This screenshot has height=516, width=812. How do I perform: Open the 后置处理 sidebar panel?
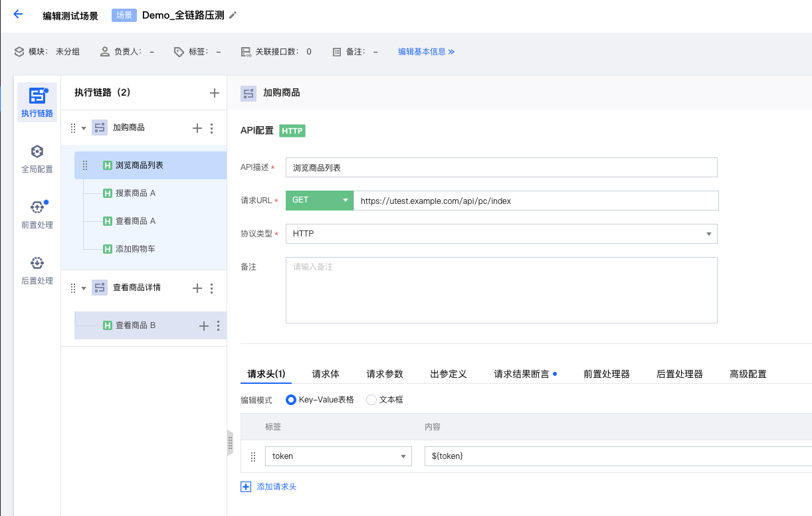(x=37, y=270)
